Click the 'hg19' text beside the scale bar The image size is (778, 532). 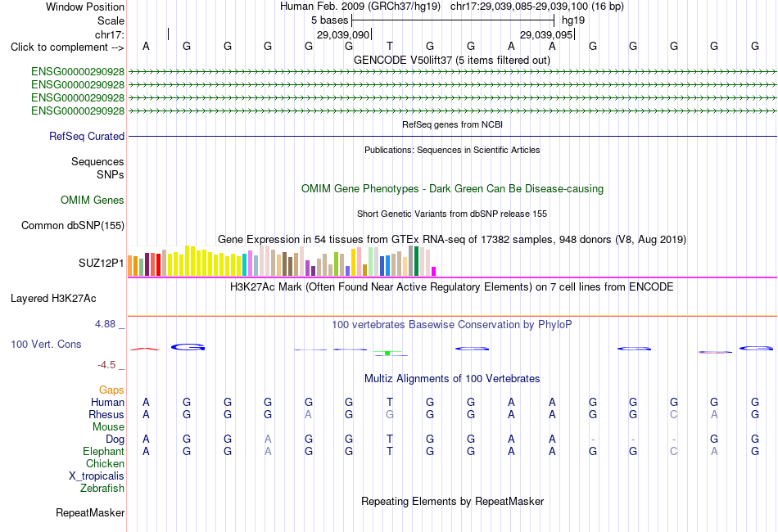click(x=573, y=20)
